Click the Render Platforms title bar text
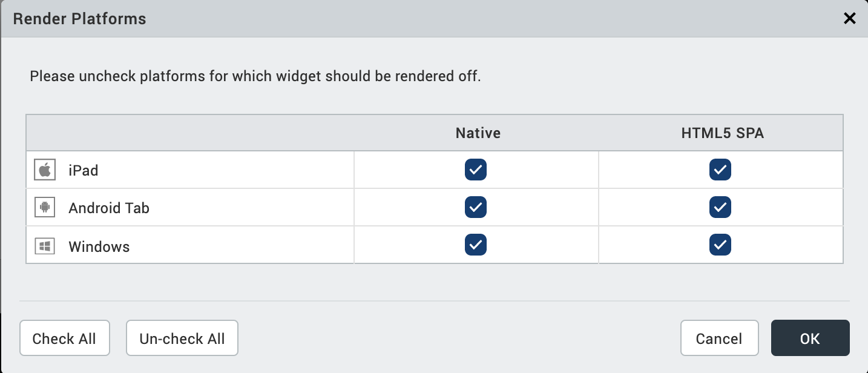This screenshot has width=868, height=373. tap(79, 19)
